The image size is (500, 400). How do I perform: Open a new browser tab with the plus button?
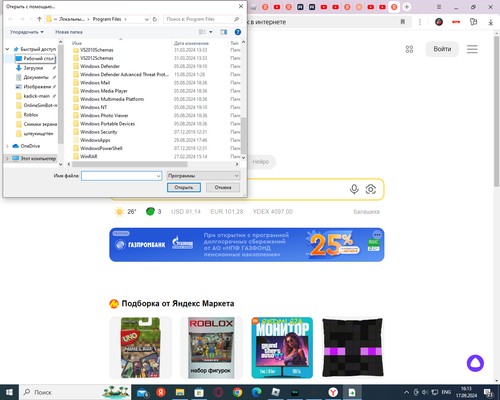[x=406, y=7]
